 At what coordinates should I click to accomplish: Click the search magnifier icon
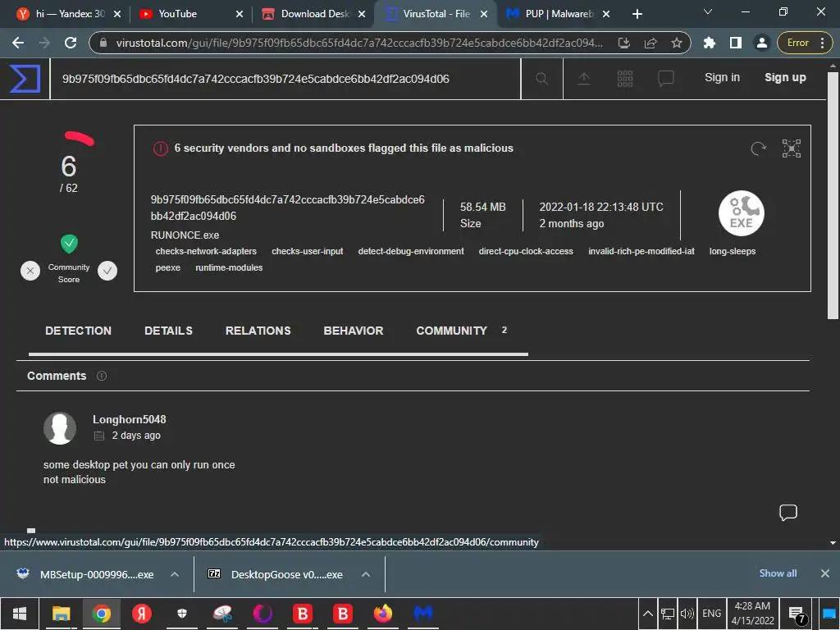tap(541, 79)
